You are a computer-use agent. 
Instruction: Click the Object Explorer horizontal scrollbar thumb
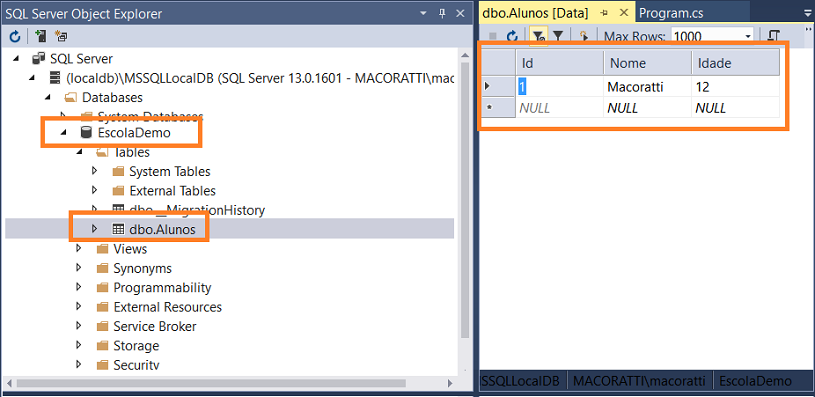(211, 383)
